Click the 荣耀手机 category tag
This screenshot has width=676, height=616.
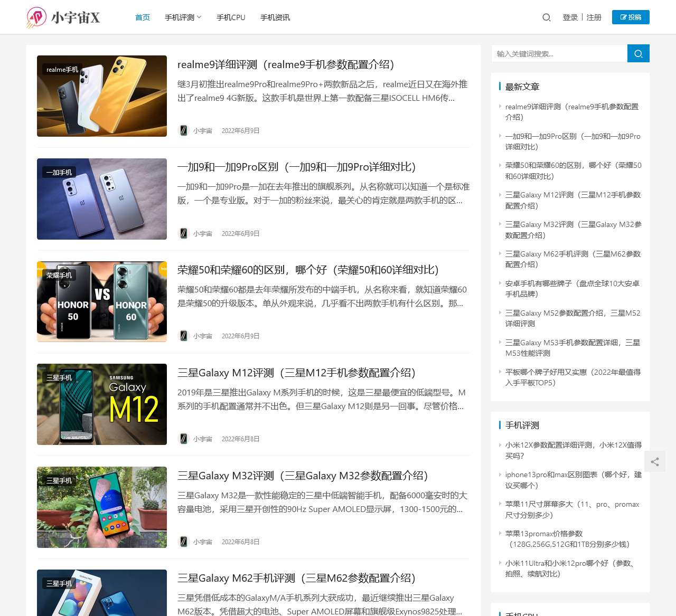pos(59,275)
